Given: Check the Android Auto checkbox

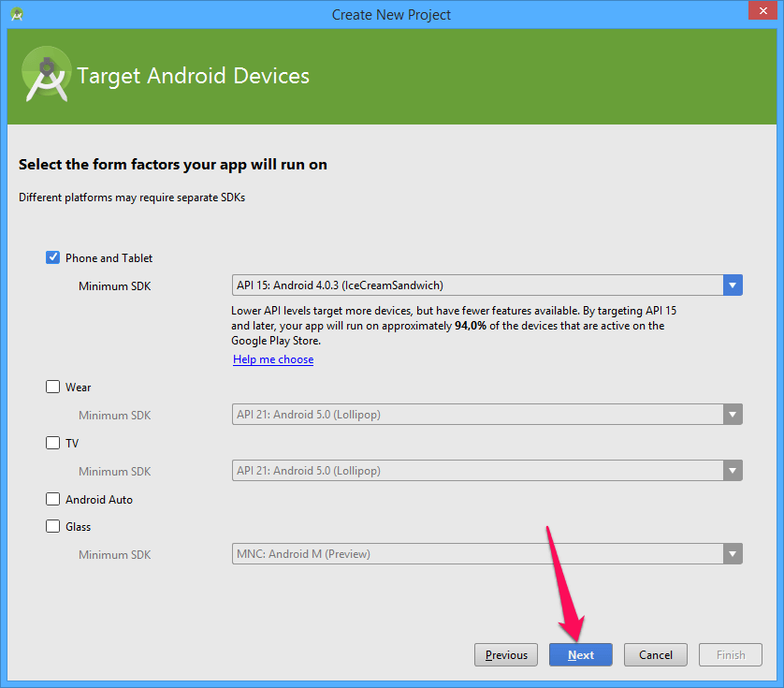Looking at the screenshot, I should [x=52, y=499].
